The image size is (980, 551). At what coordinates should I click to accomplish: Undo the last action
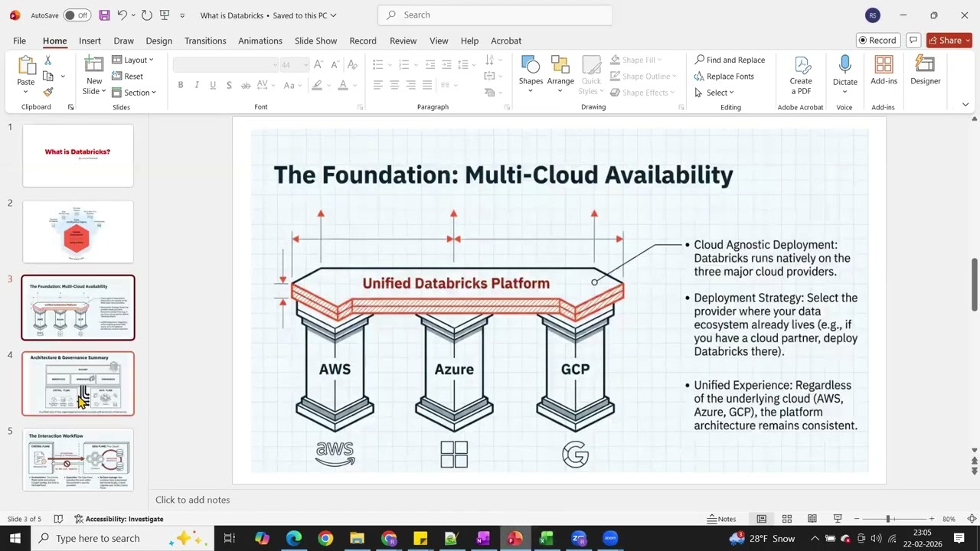122,15
